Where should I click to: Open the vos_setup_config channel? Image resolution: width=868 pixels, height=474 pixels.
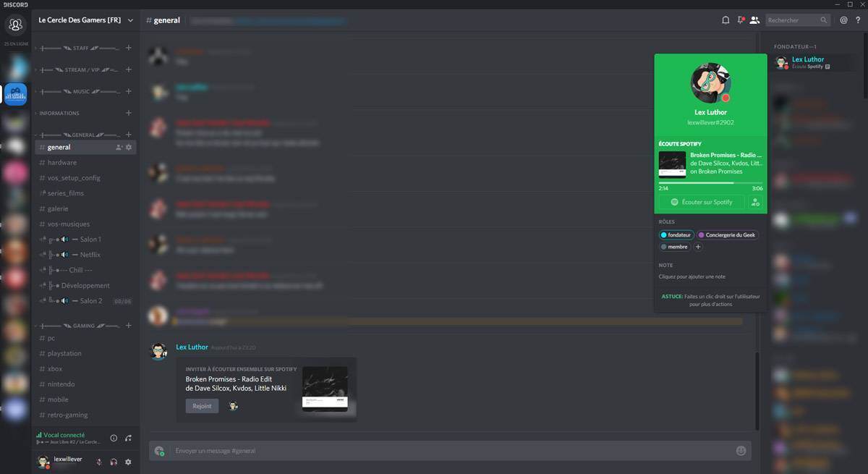(85, 178)
